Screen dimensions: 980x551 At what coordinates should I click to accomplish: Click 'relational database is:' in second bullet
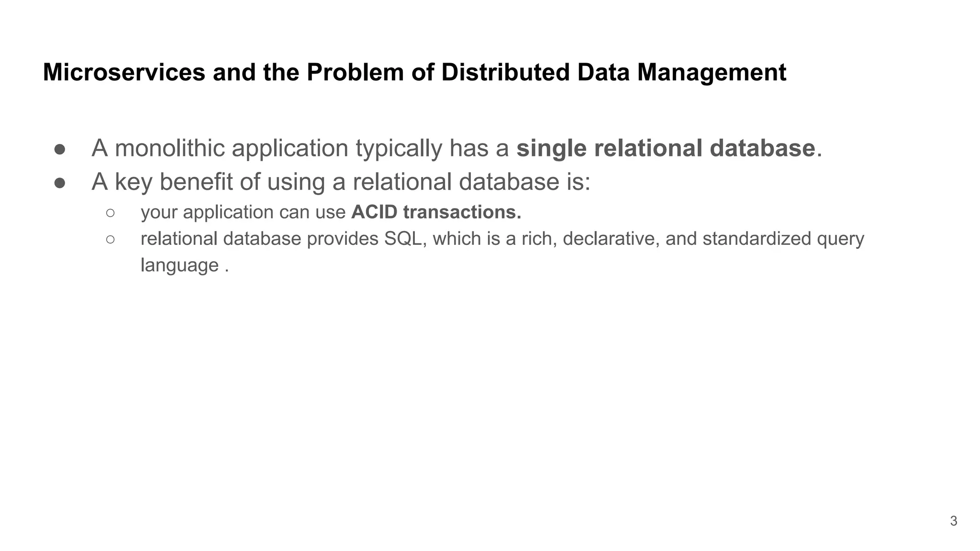click(x=472, y=182)
